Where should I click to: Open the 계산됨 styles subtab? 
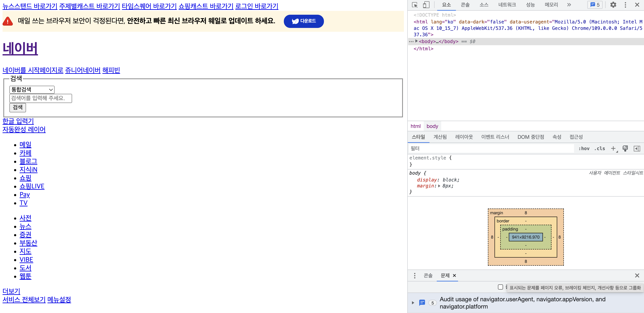440,137
